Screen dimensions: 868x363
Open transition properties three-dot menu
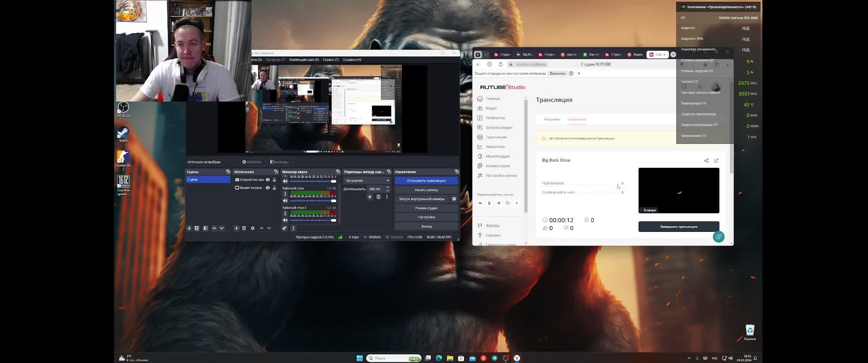387,197
